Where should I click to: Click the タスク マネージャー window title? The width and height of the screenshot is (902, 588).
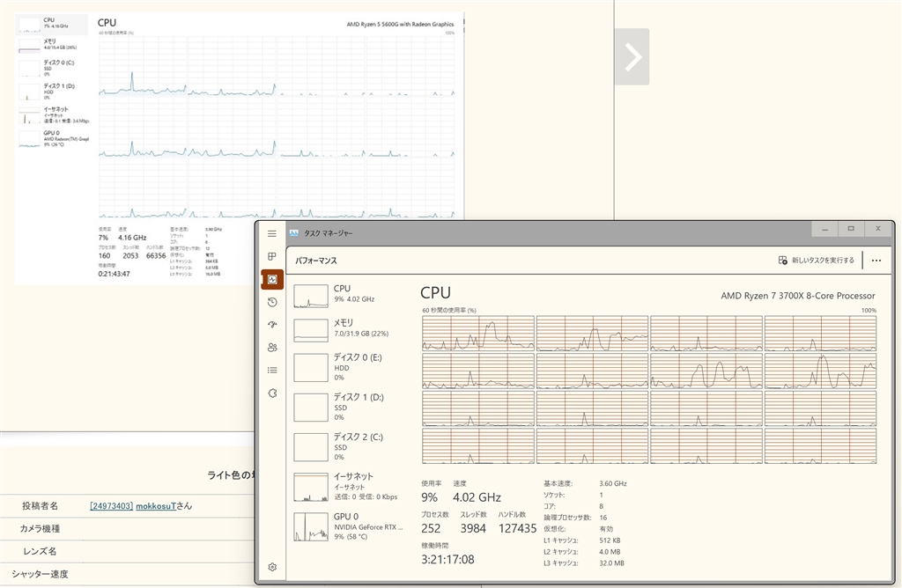(328, 233)
